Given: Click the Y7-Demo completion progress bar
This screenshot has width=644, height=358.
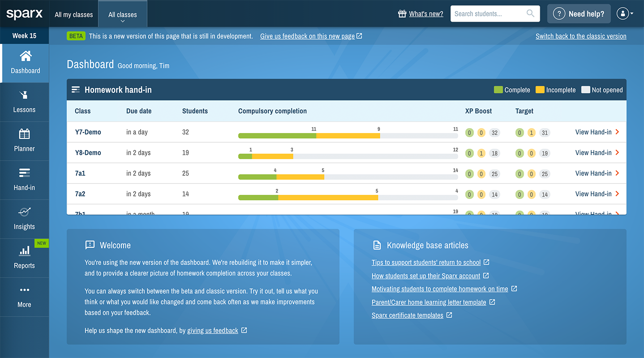Looking at the screenshot, I should (x=348, y=136).
